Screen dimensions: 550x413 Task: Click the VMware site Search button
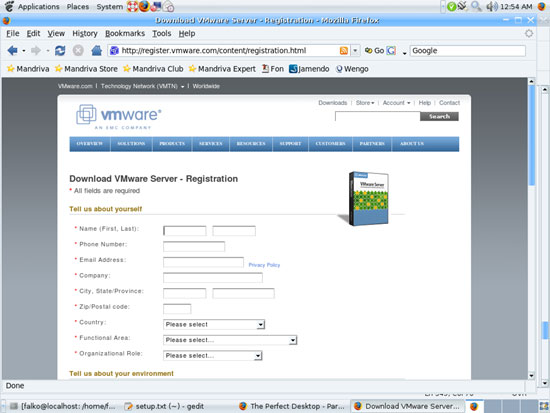pyautogui.click(x=439, y=116)
